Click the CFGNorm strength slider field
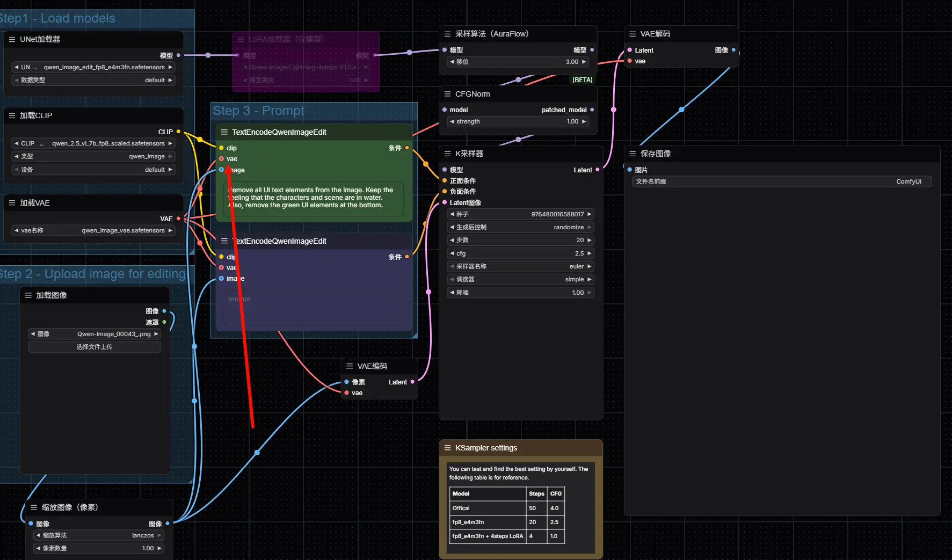952x560 pixels. click(518, 121)
